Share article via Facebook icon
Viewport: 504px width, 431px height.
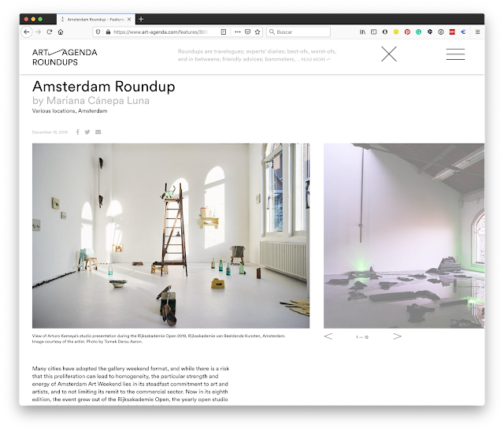click(77, 132)
